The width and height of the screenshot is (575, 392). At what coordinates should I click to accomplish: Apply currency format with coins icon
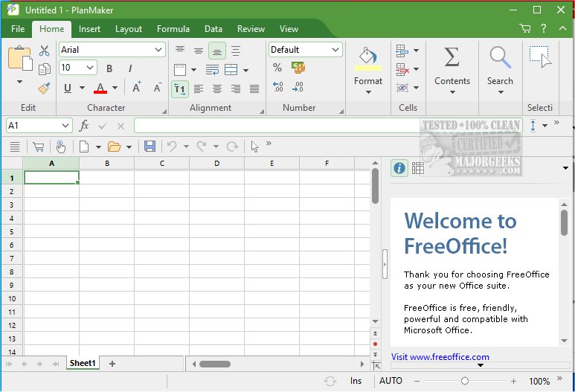click(298, 68)
